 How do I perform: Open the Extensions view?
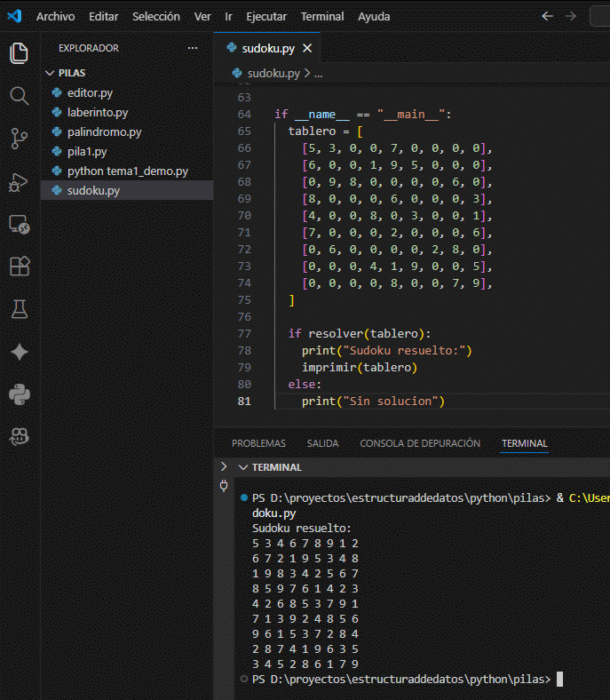(x=19, y=266)
